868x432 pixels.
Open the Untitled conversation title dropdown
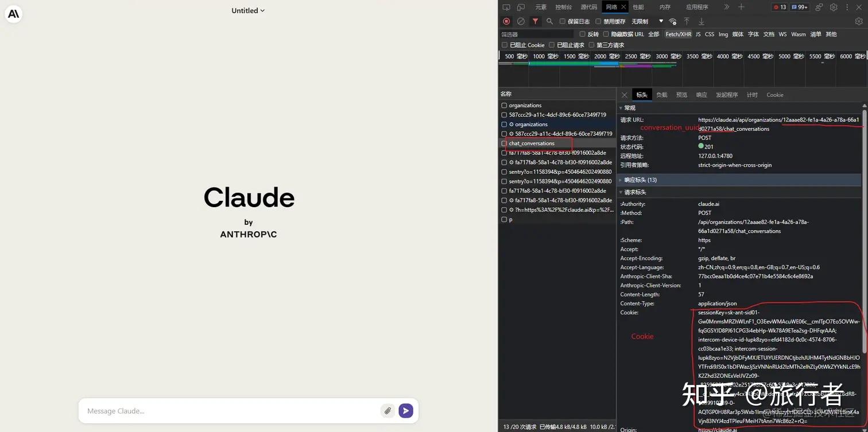[248, 10]
